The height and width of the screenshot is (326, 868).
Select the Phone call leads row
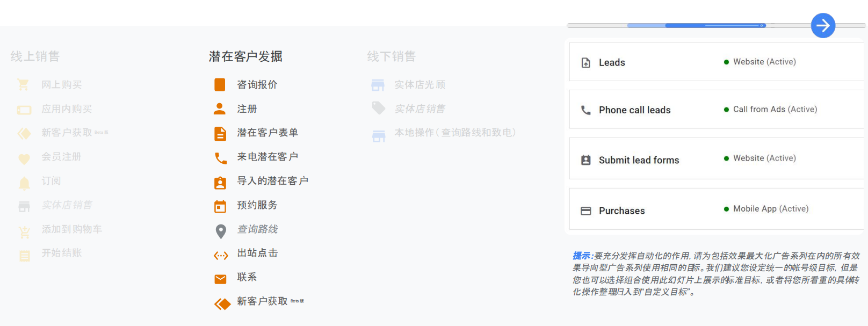(x=715, y=110)
